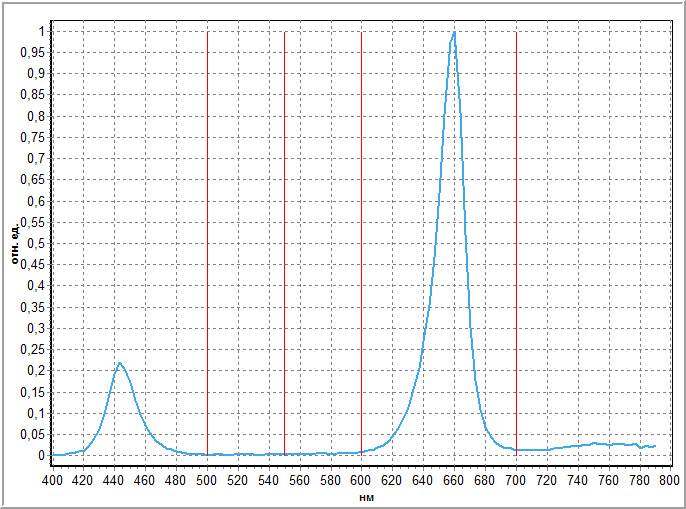Screen dimensions: 686x509
Task: Click the "700" x-axis tick label
Action: click(516, 480)
